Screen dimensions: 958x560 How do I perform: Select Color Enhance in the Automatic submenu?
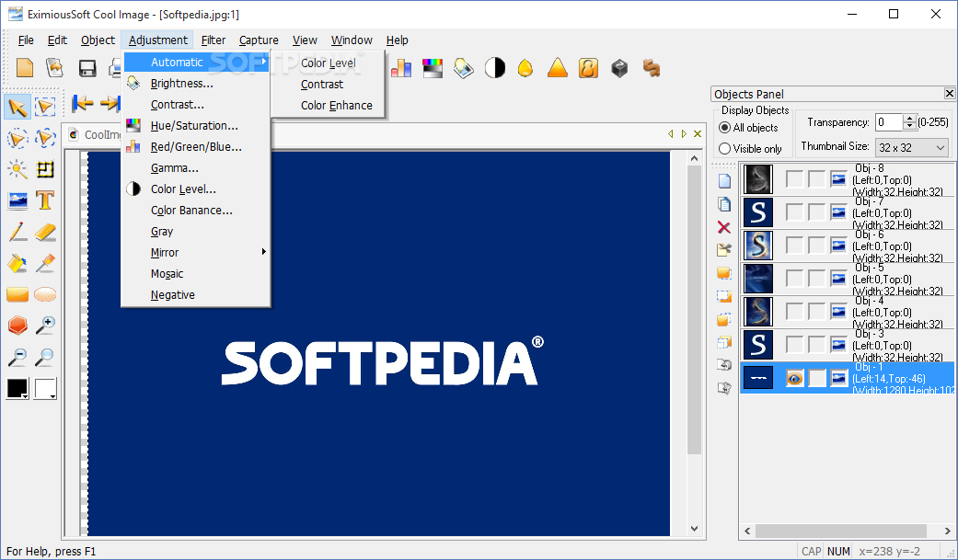pos(336,105)
